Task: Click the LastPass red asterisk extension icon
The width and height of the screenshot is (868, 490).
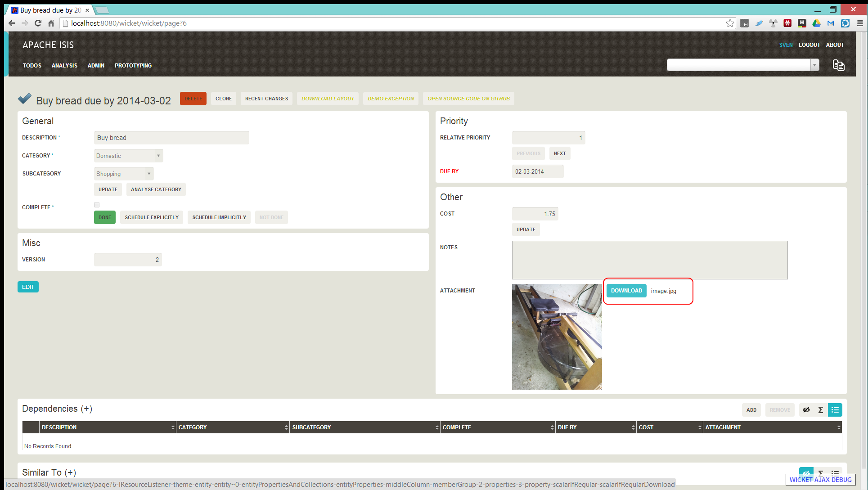Action: click(x=787, y=23)
